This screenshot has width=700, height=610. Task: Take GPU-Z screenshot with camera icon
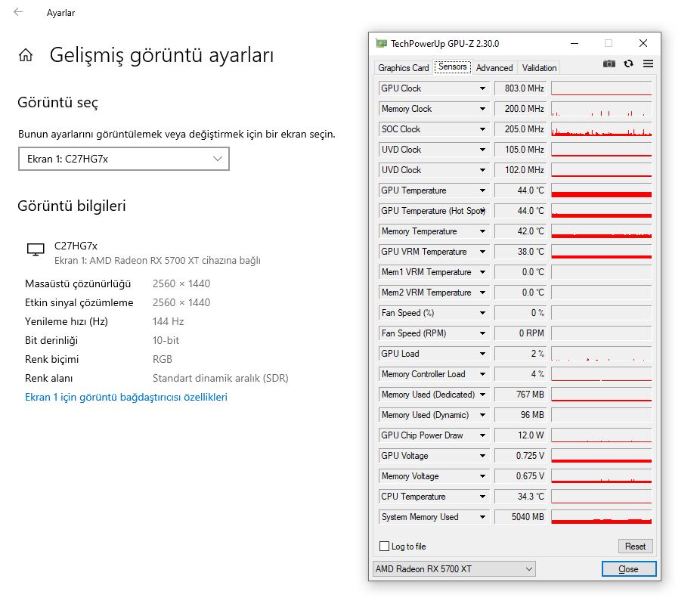point(609,63)
